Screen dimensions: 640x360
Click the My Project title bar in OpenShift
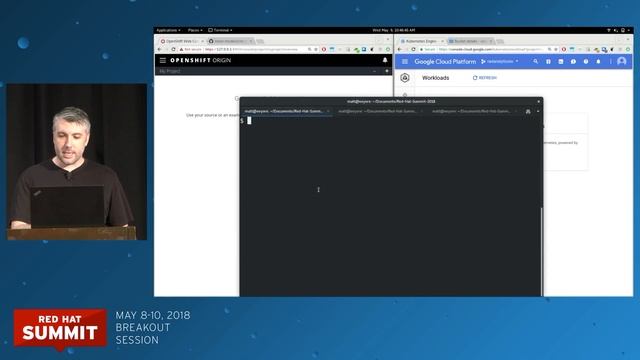click(x=273, y=71)
